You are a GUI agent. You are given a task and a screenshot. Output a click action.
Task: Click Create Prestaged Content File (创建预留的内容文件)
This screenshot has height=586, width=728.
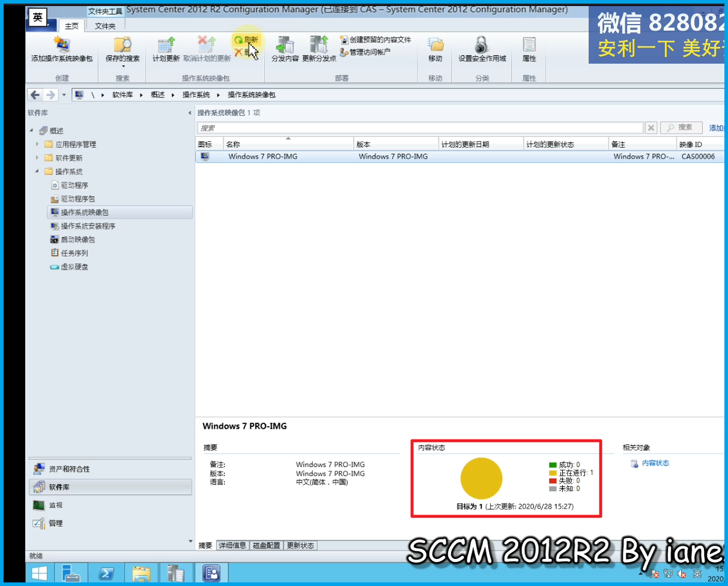click(x=375, y=40)
